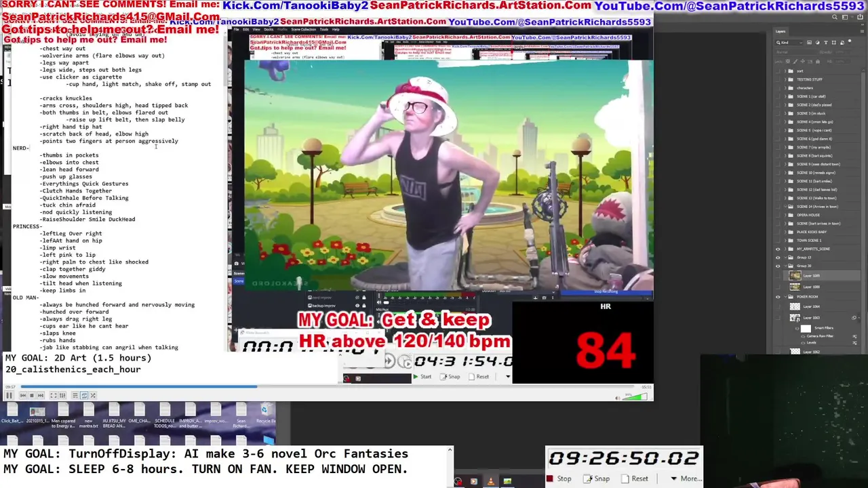
Task: Hide the Group 20 layer group
Action: (778, 266)
